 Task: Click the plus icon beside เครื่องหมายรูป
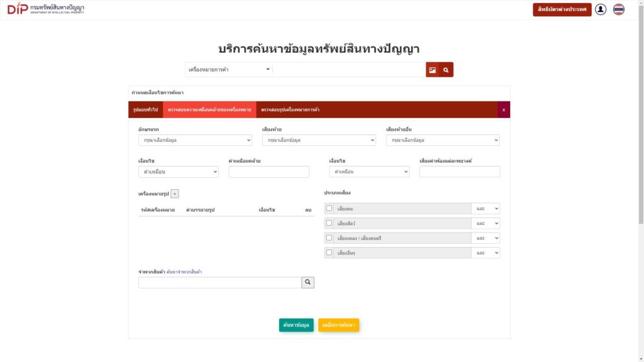(x=175, y=194)
